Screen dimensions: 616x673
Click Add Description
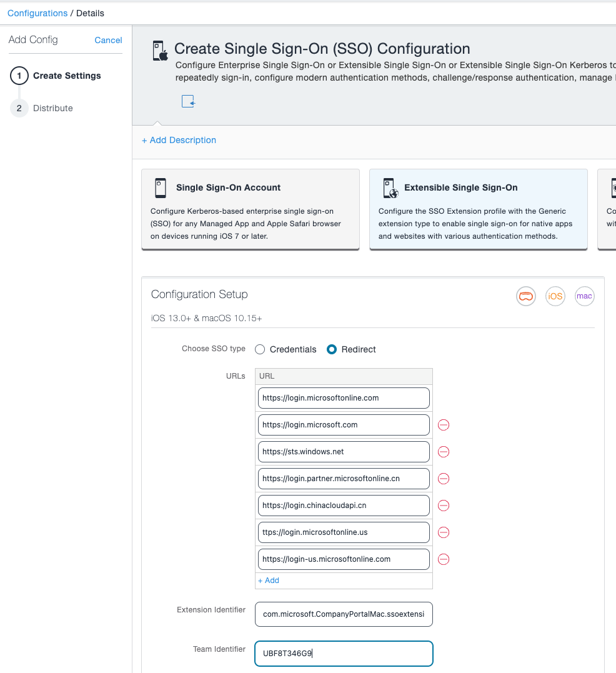click(x=179, y=140)
